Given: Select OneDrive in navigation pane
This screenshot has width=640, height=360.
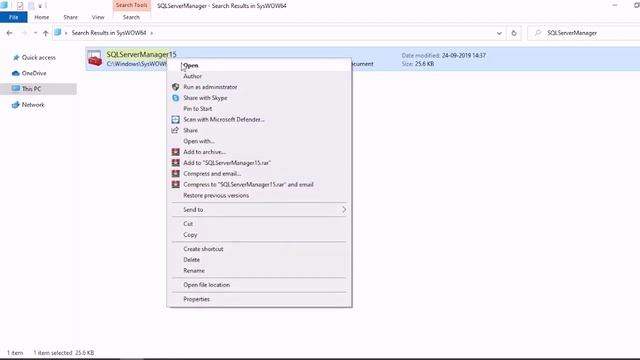Looking at the screenshot, I should pos(34,73).
